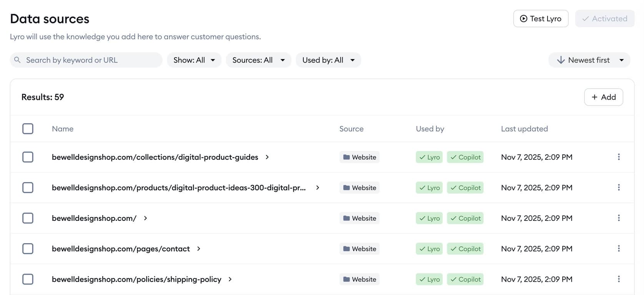Click the Add button

[x=603, y=97]
